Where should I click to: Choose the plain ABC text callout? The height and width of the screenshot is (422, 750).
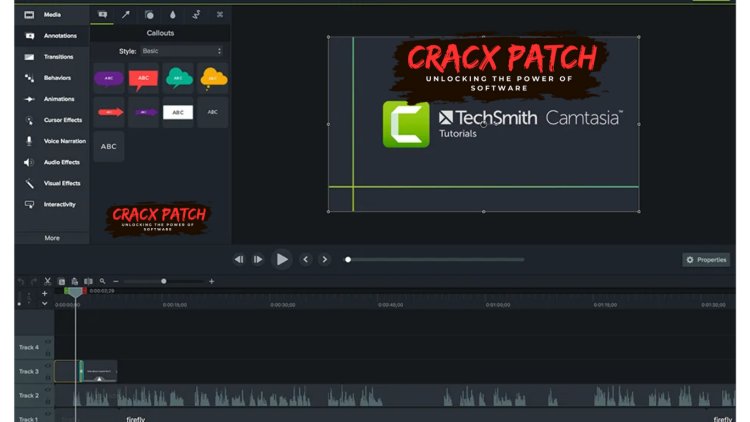(213, 112)
